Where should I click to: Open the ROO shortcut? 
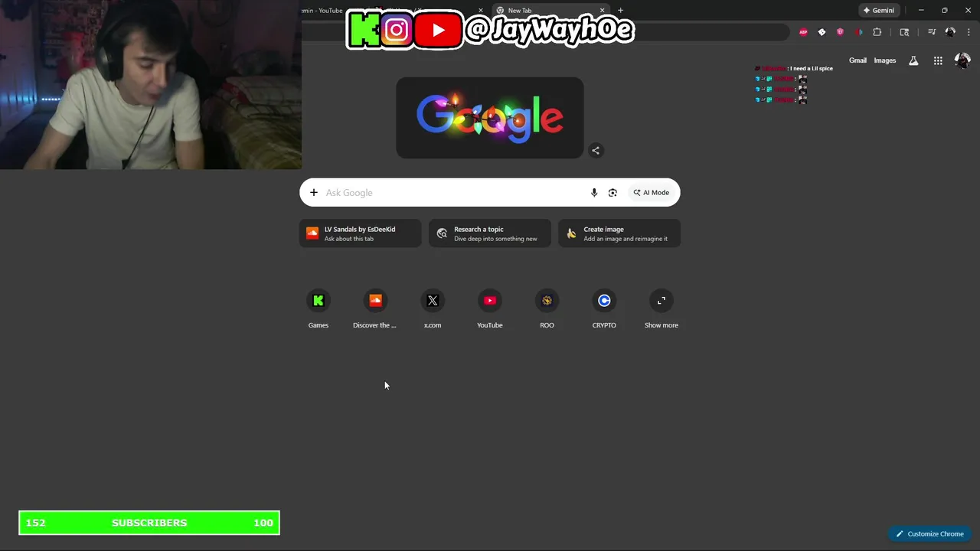[x=547, y=309]
